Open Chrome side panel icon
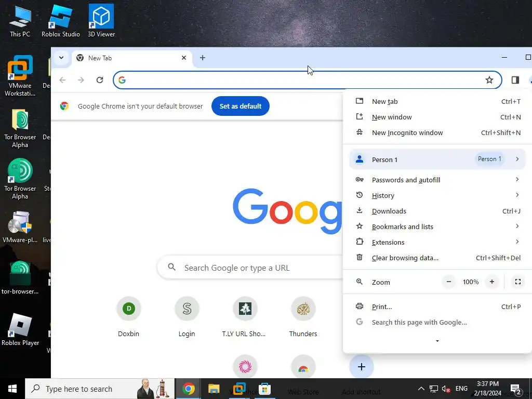Screen dimensions: 532x399 tap(515, 80)
